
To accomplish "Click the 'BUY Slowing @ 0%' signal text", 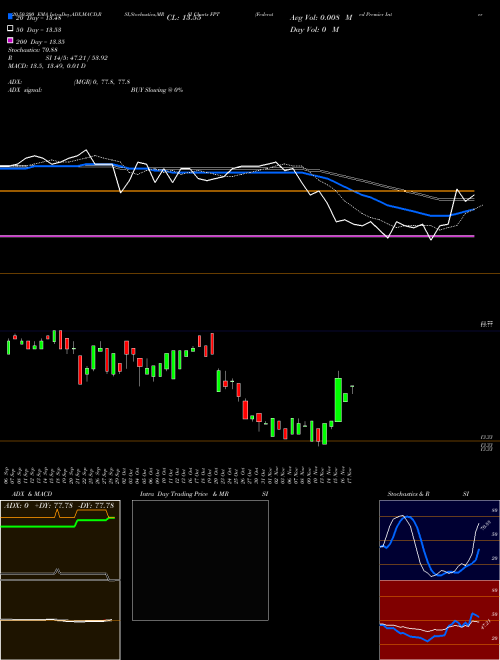I will (x=157, y=90).
